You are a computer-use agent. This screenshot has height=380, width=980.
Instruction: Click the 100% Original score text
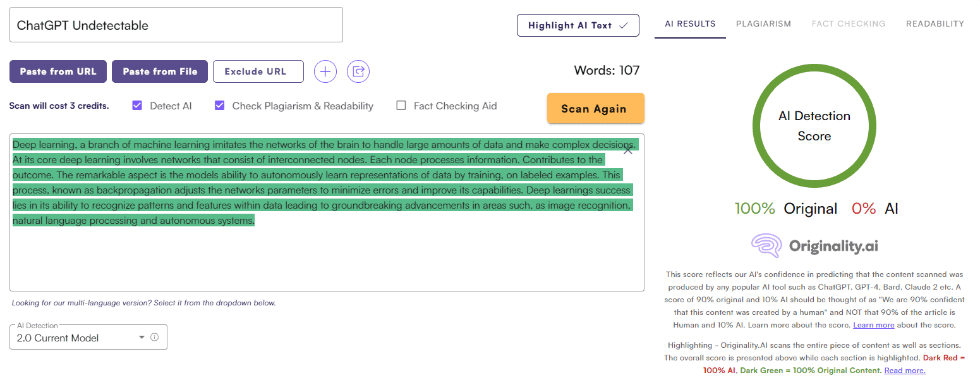786,209
